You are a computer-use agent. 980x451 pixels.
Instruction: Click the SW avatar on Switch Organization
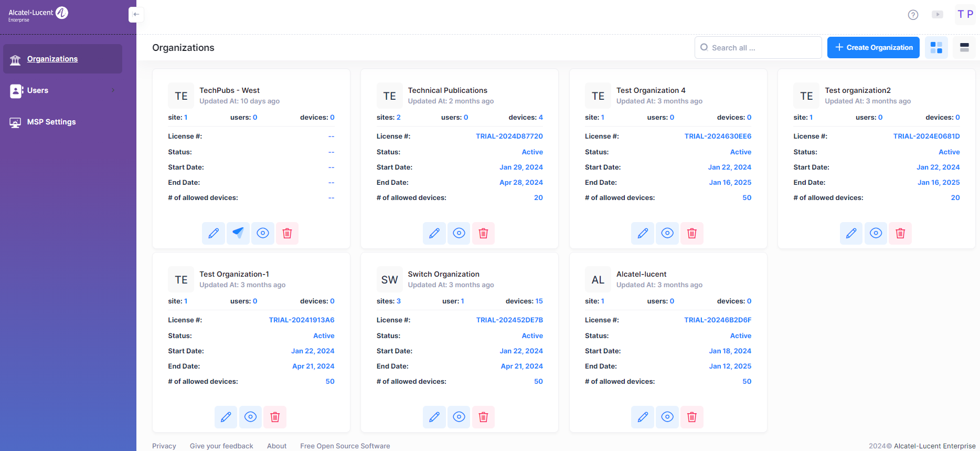(x=390, y=280)
